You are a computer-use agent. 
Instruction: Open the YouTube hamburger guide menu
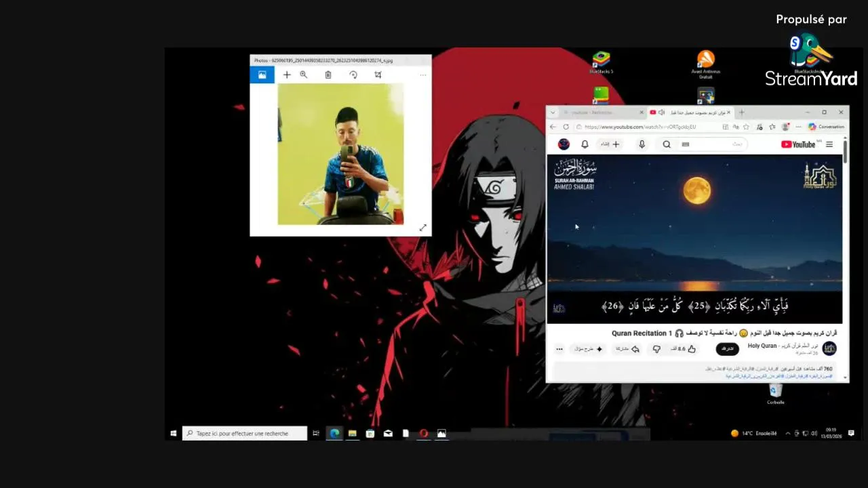click(829, 144)
